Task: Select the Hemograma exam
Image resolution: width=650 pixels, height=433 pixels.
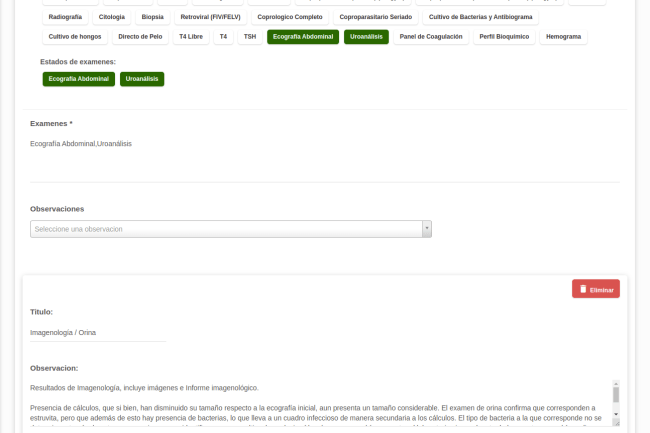Action: [563, 37]
